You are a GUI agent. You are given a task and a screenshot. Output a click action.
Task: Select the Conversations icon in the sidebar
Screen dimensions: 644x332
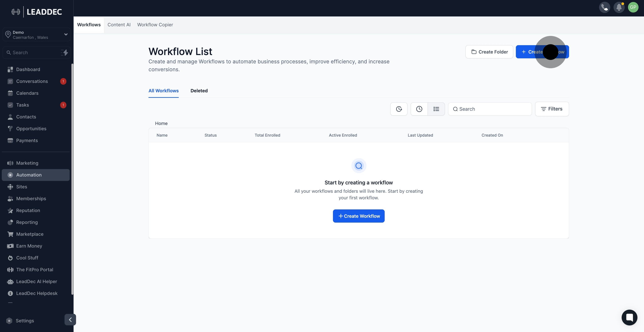pyautogui.click(x=10, y=81)
